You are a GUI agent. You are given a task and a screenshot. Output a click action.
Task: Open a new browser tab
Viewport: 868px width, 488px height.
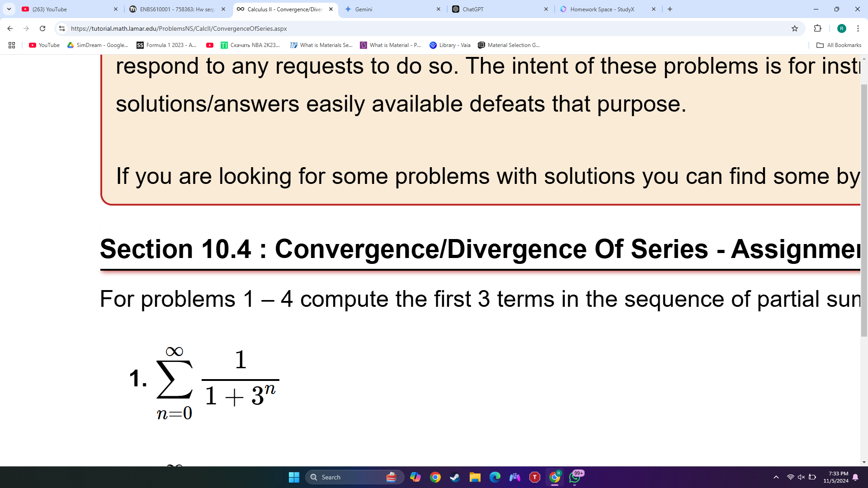[x=670, y=9]
